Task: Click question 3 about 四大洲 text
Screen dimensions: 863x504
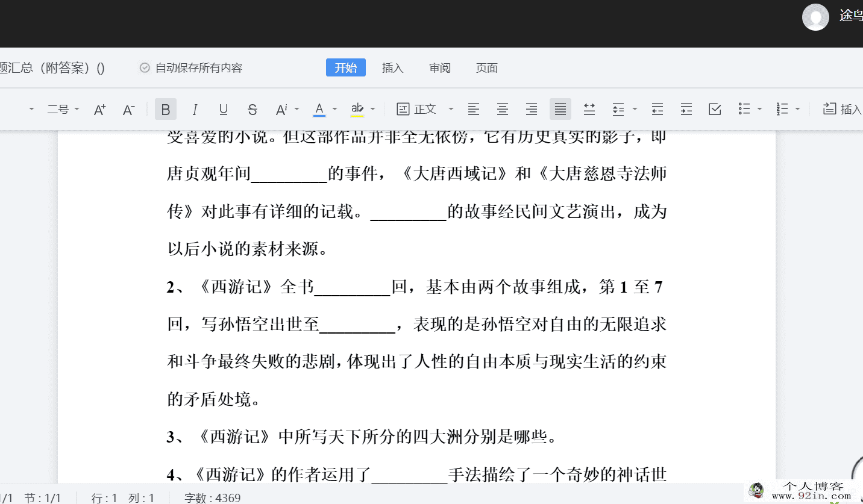Action: pyautogui.click(x=362, y=437)
